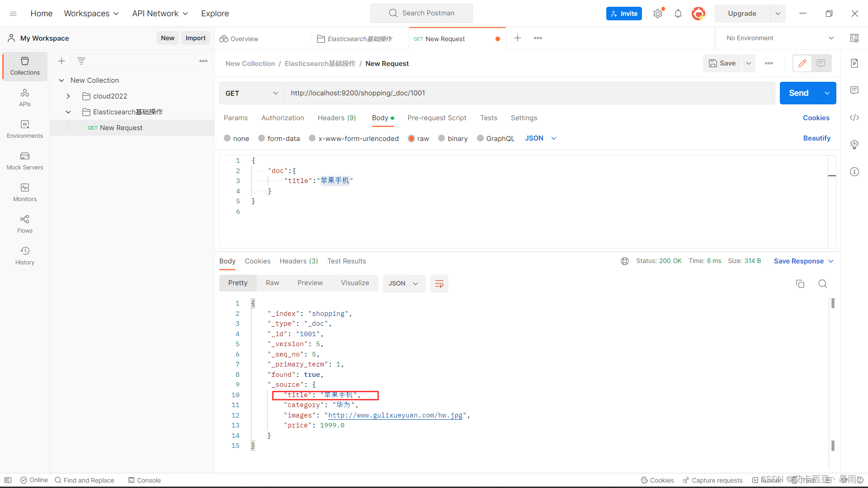Open tab bar more options
Viewport: 868px width, 488px height.
(x=538, y=38)
